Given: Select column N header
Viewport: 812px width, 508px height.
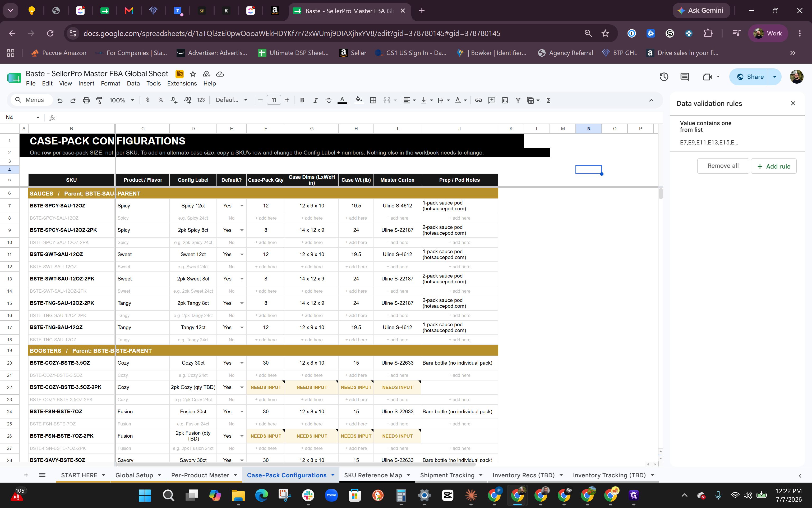Looking at the screenshot, I should 589,129.
